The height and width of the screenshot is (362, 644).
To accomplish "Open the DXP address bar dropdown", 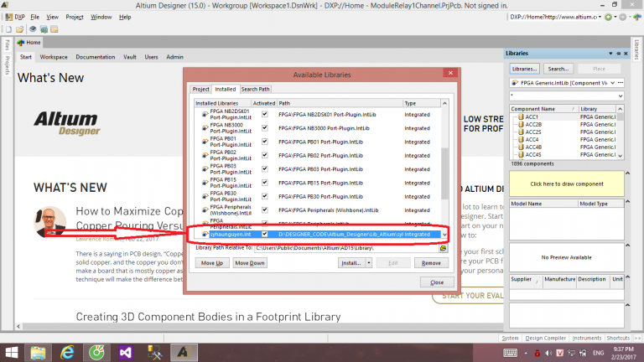I will [600, 18].
